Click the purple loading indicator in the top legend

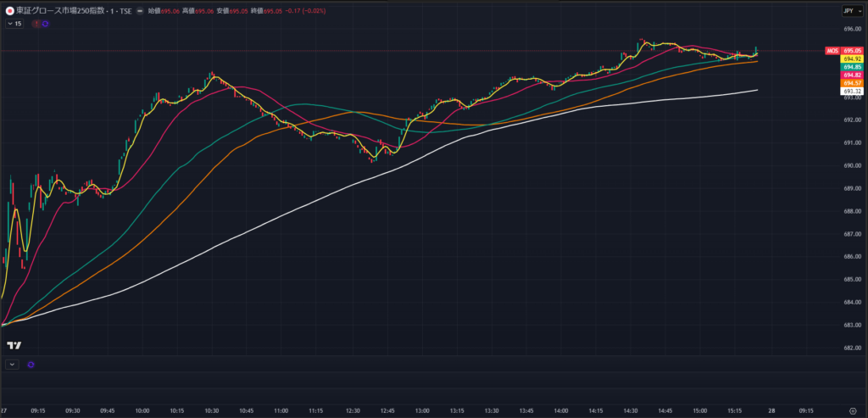[45, 24]
